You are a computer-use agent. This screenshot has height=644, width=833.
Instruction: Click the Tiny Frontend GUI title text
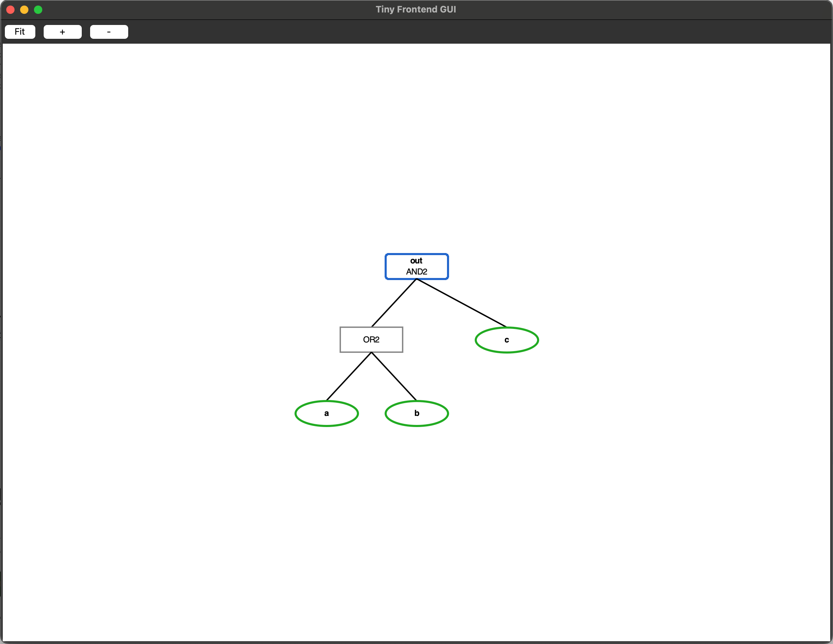click(416, 9)
